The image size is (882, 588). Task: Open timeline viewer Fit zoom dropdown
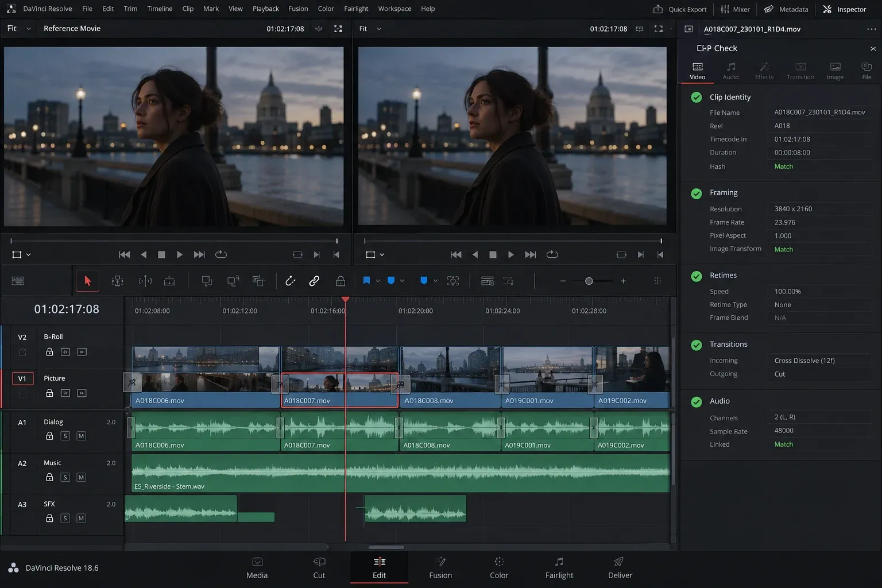(370, 28)
